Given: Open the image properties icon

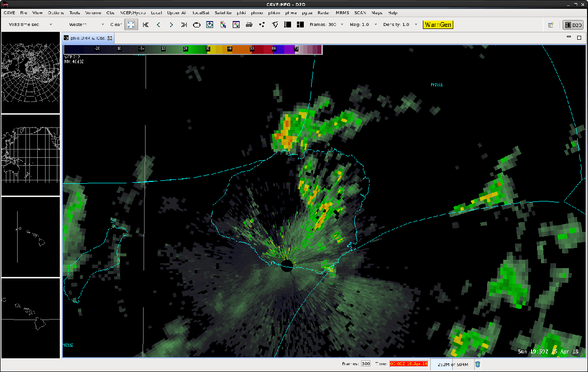Looking at the screenshot, I should (236, 25).
